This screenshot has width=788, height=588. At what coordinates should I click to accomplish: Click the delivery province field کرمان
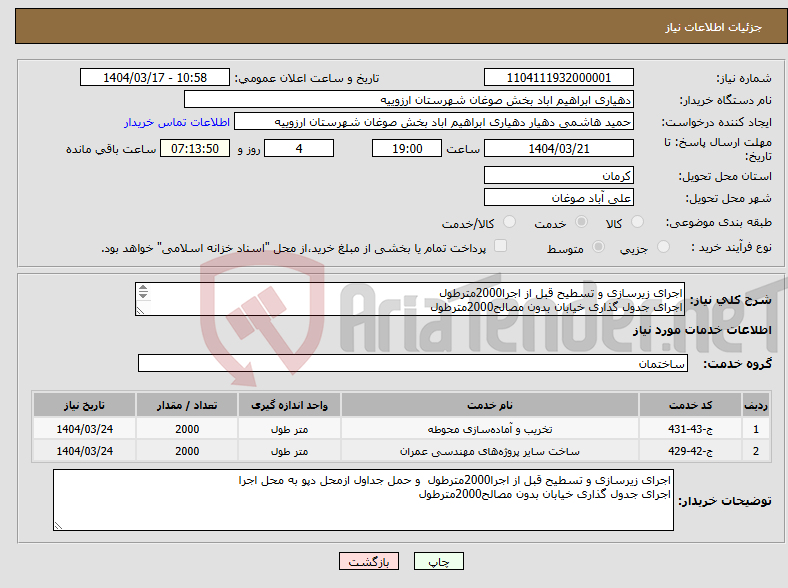tap(558, 175)
